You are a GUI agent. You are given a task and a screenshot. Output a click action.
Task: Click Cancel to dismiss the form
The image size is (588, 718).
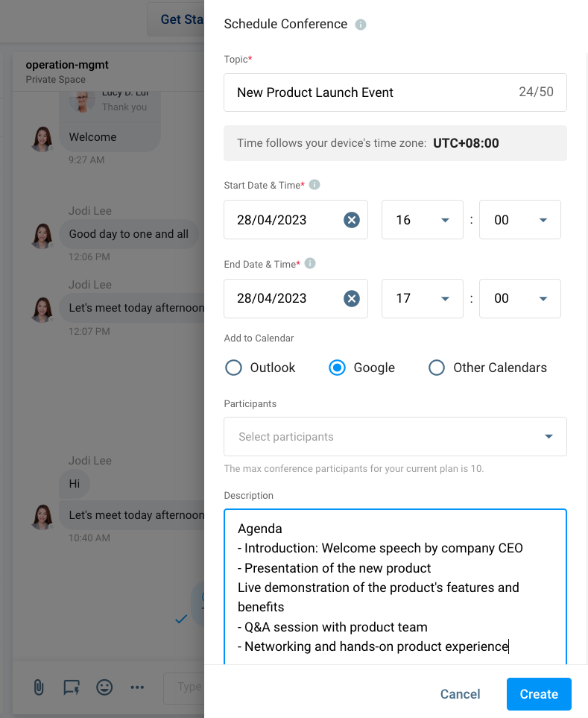pos(460,694)
